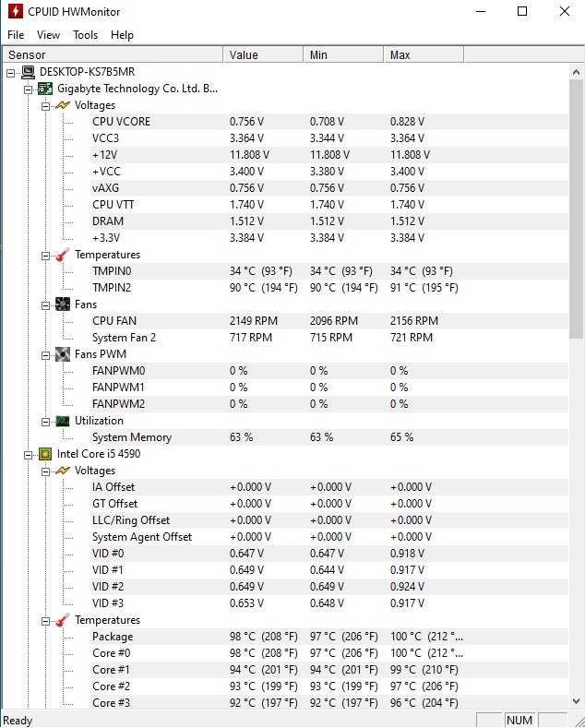Click the motherboard Voltages lightning icon
This screenshot has width=585, height=728.
[62, 105]
